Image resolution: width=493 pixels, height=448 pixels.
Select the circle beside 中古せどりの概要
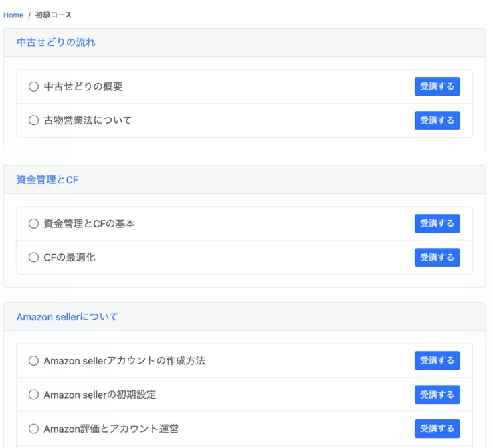(x=33, y=86)
